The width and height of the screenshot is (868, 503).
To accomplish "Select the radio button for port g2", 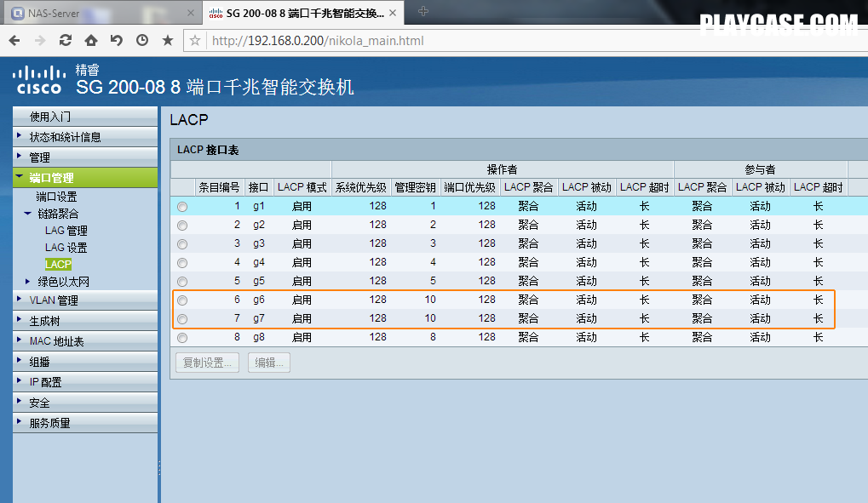I will [182, 226].
